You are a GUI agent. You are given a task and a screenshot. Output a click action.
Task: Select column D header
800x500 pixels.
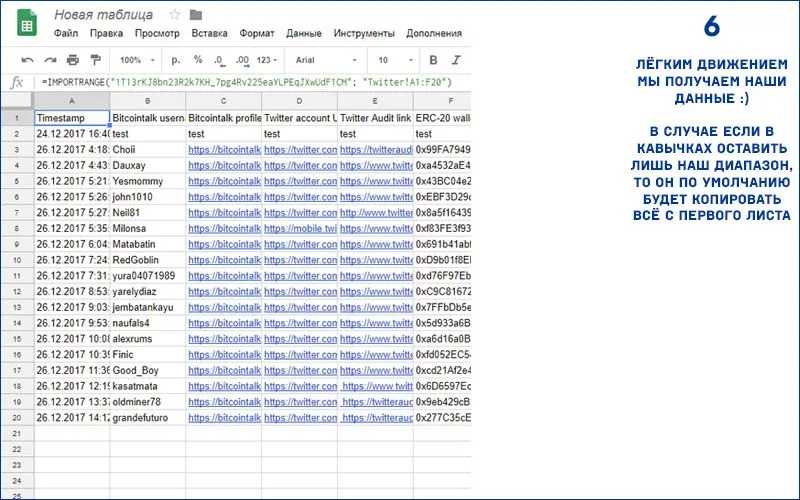tap(299, 101)
